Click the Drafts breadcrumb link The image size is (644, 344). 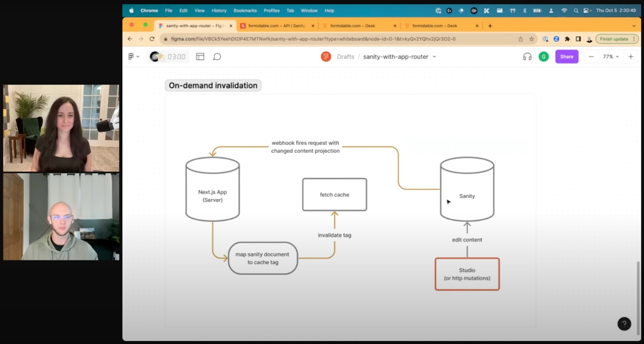click(346, 57)
